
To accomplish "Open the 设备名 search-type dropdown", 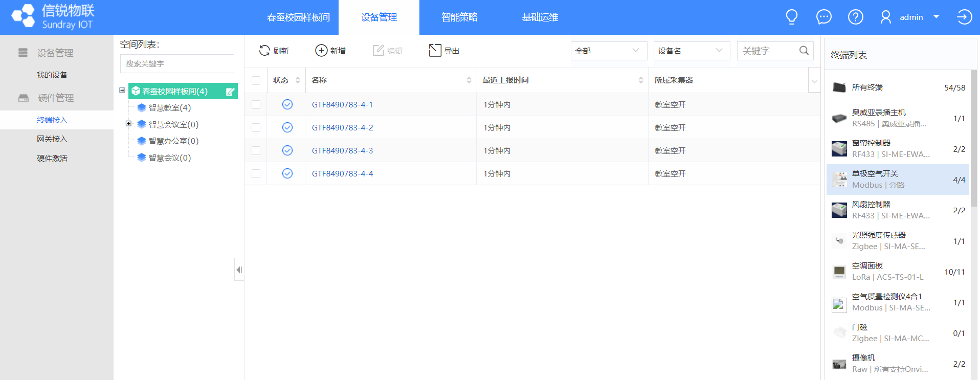I will click(692, 51).
